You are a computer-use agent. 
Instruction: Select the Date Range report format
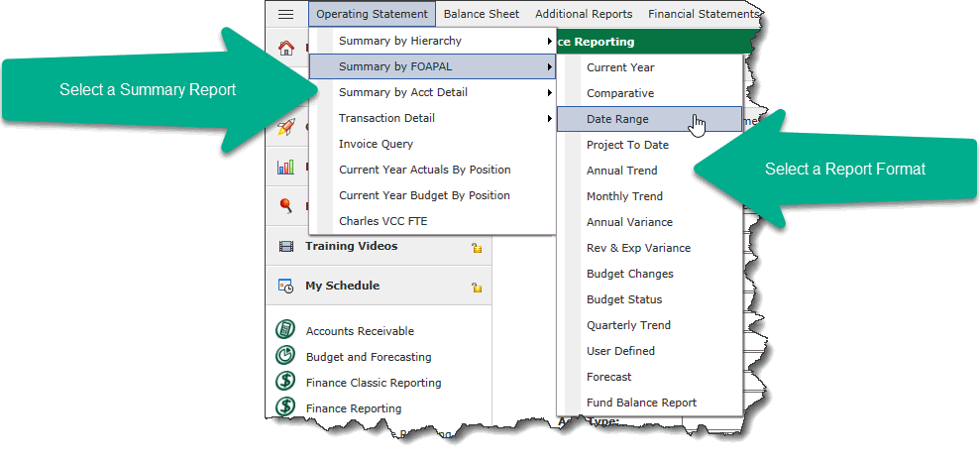[x=617, y=119]
